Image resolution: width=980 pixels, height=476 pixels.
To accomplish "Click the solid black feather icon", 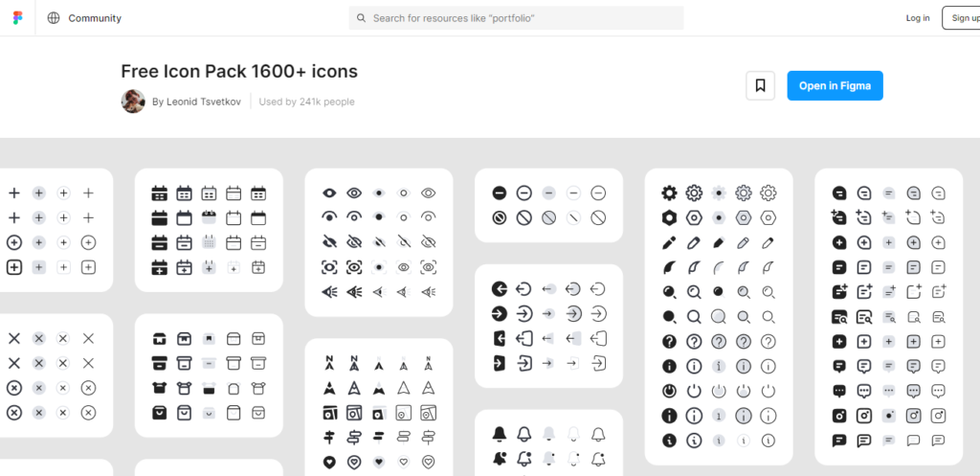I will pos(669,267).
